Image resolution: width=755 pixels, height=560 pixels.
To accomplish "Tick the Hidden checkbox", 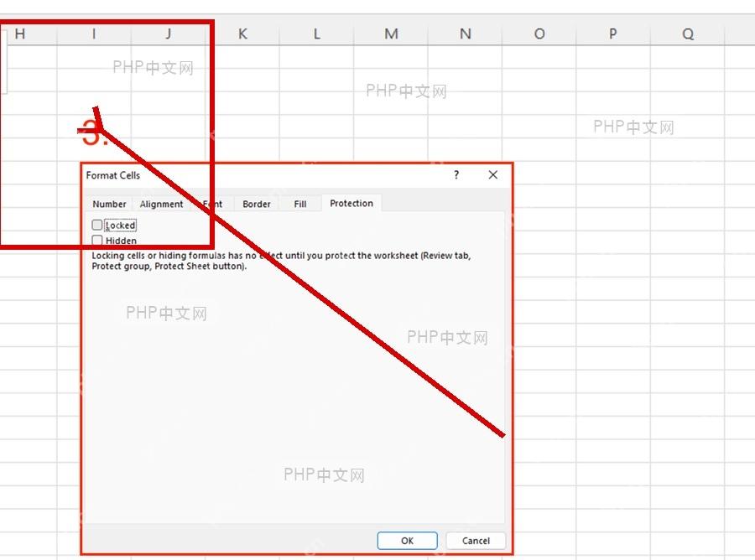I will tap(97, 240).
